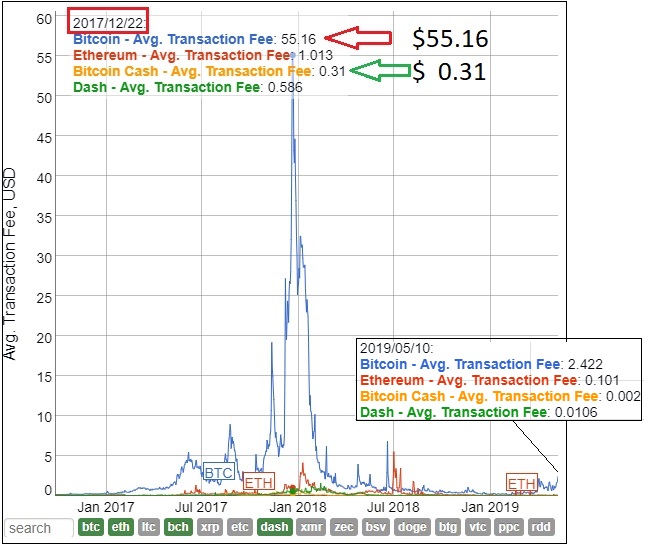Enable the vtc coin series
652x551 pixels.
pyautogui.click(x=477, y=527)
